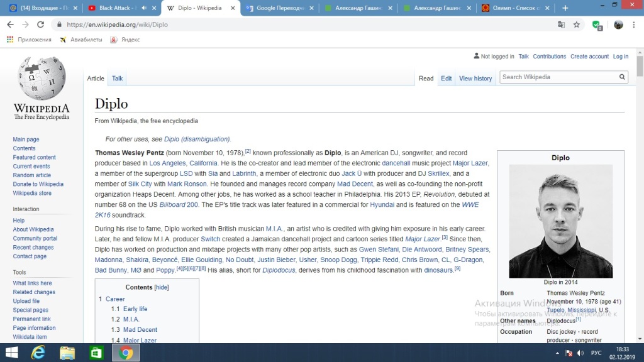The image size is (644, 362).
Task: Close the Олимп tab
Action: click(547, 8)
